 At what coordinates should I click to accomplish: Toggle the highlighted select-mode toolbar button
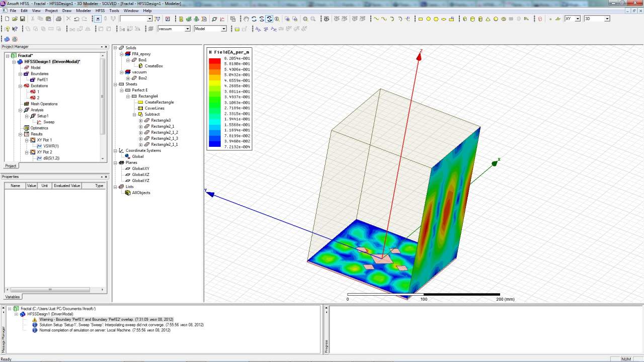(x=98, y=19)
